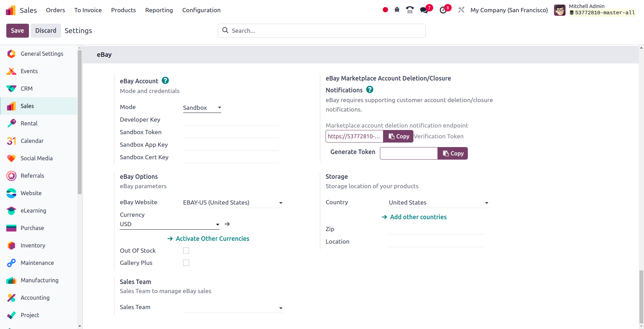Click Add other countries link

[x=414, y=217]
